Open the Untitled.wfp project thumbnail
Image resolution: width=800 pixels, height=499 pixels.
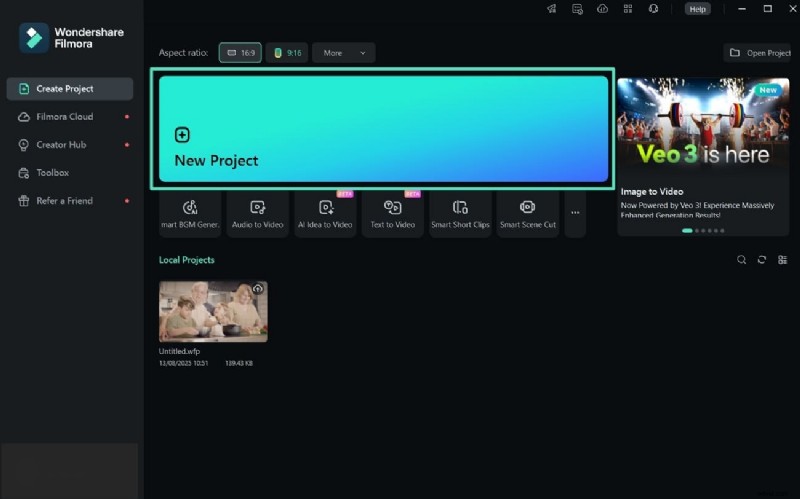click(213, 311)
